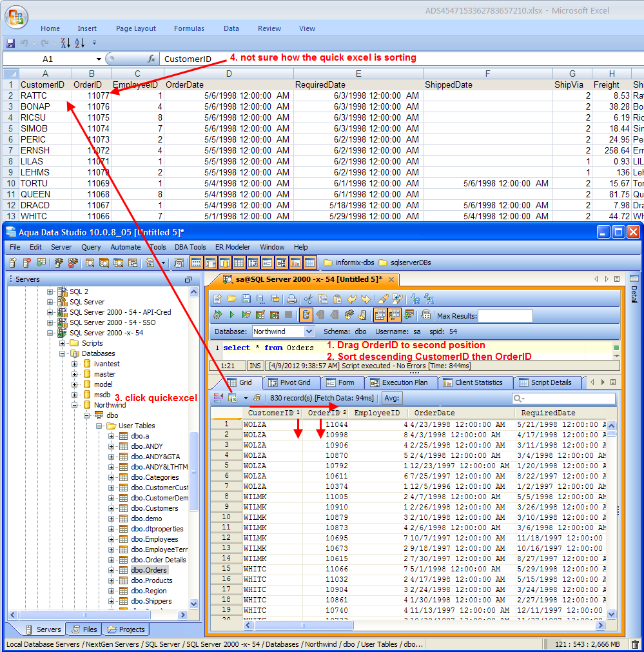644x652 pixels.
Task: Click the Excel insert function icon
Action: pyautogui.click(x=151, y=59)
